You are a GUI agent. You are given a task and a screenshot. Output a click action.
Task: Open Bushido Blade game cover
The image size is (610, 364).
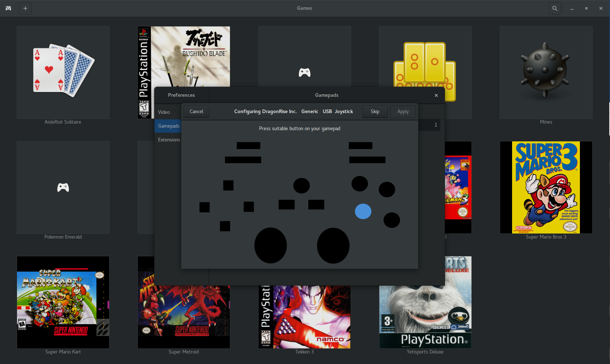click(184, 56)
